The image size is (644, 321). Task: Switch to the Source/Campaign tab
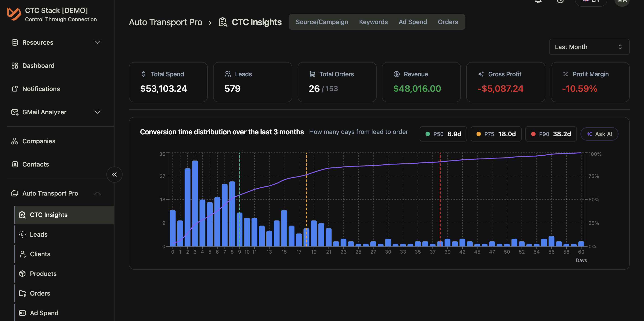click(322, 22)
